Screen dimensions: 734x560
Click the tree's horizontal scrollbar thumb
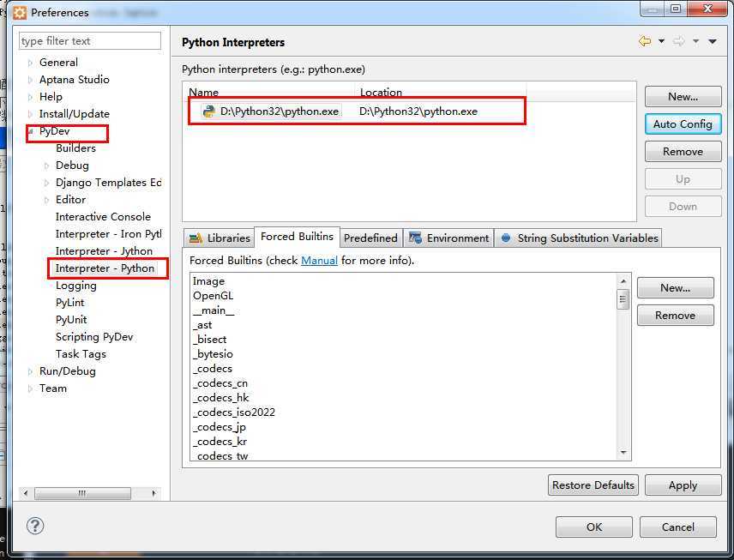(82, 493)
